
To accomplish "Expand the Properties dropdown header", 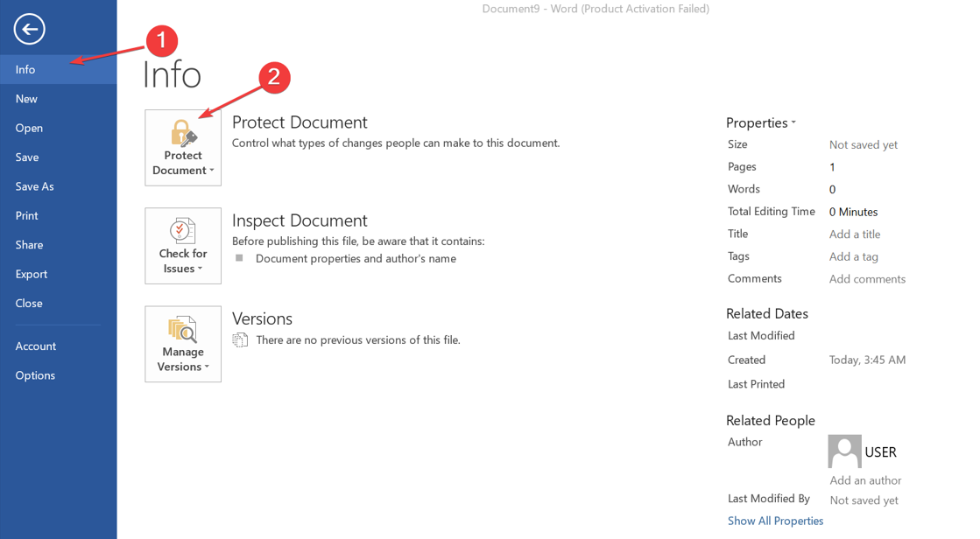I will (x=761, y=123).
